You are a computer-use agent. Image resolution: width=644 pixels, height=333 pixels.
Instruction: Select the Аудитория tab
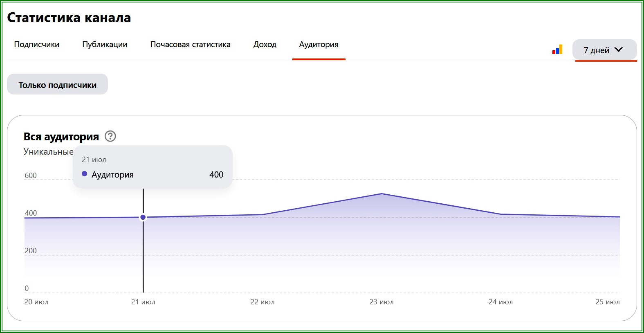(x=319, y=44)
